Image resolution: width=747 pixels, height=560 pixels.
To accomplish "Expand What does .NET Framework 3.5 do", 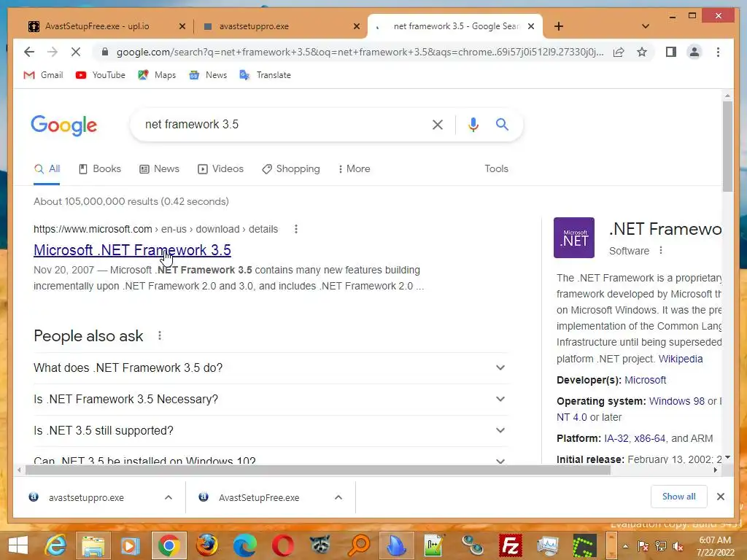I will 271,367.
